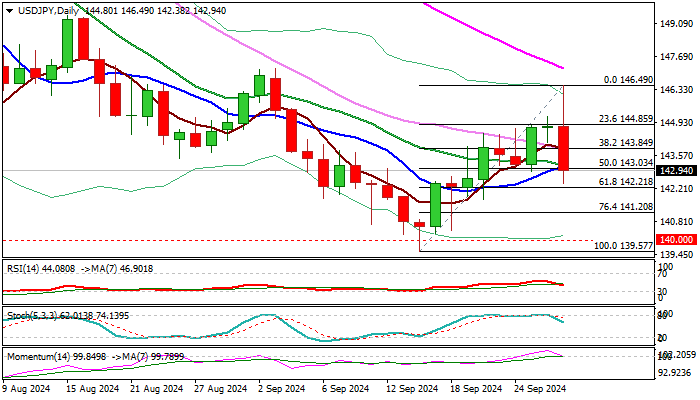Click the 9 Aug 2024 date label

[x=26, y=389]
